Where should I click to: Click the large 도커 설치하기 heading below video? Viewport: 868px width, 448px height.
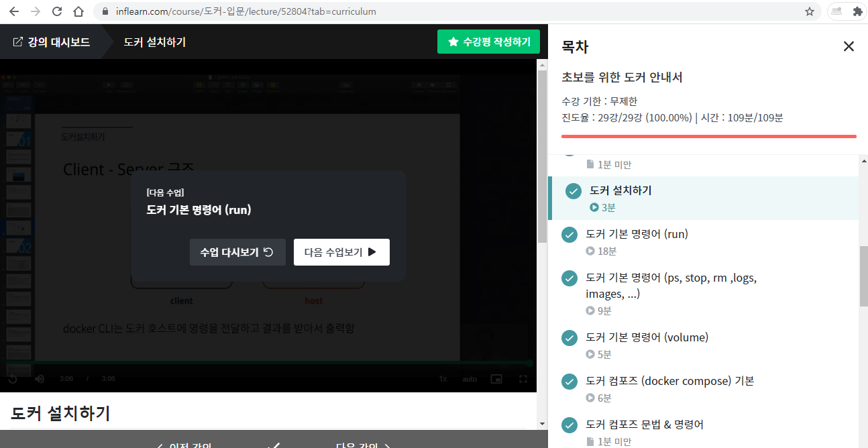[60, 413]
